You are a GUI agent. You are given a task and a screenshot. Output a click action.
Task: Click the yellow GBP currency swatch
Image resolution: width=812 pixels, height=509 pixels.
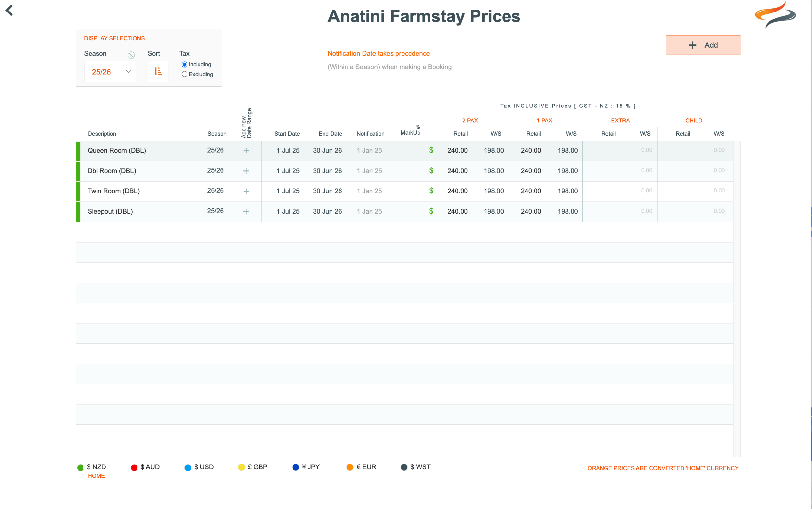(241, 468)
